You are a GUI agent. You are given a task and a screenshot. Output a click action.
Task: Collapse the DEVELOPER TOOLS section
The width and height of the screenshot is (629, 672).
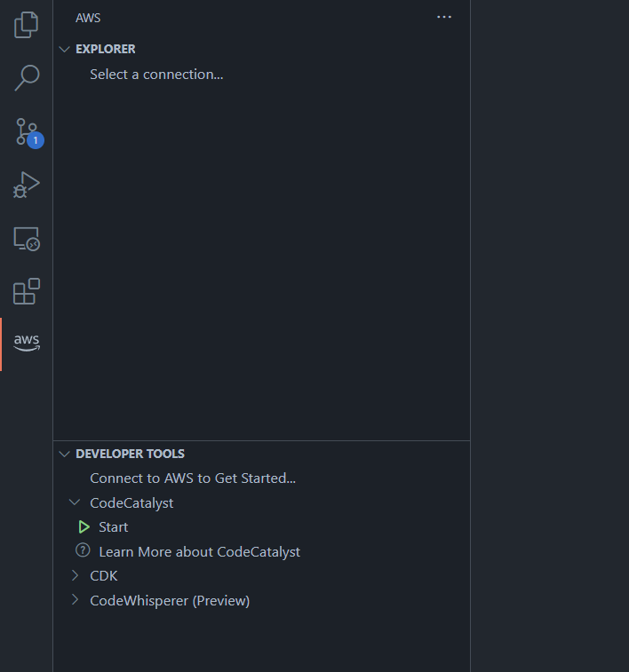pos(64,454)
